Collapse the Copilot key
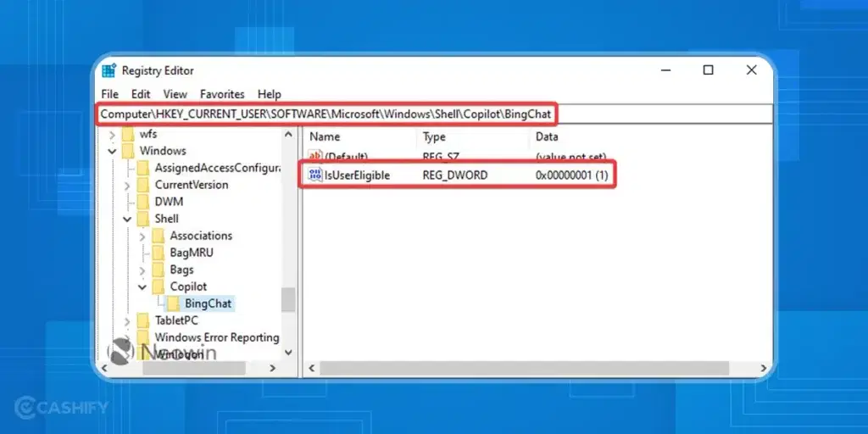 click(142, 287)
